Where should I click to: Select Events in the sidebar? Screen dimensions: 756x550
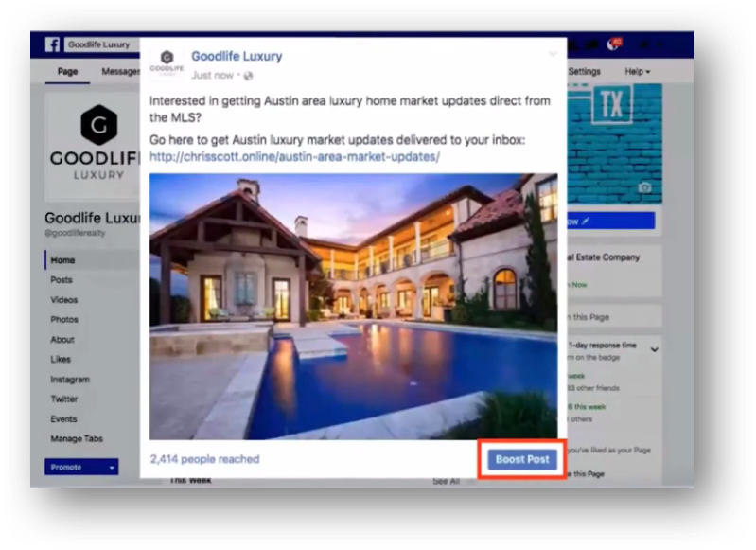[63, 419]
